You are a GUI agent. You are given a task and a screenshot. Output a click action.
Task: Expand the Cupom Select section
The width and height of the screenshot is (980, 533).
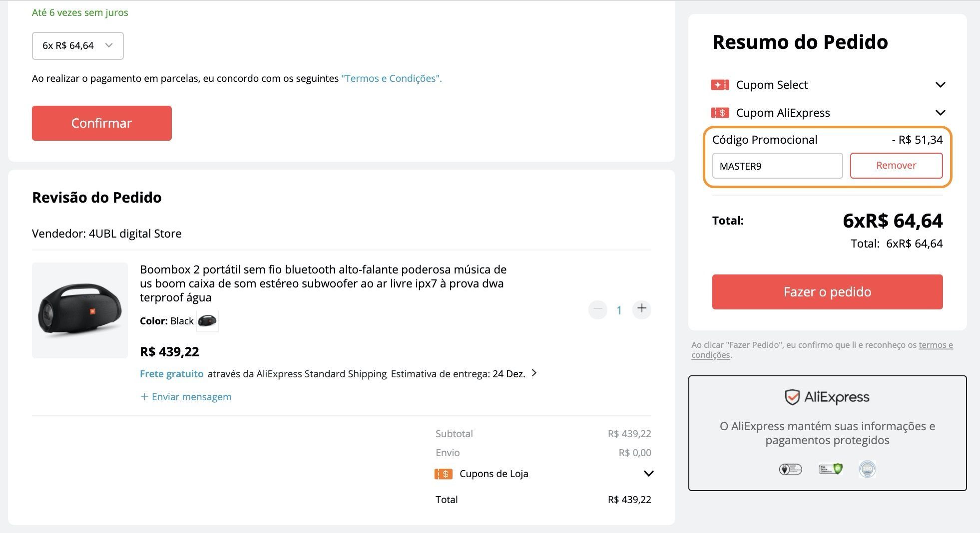(940, 85)
